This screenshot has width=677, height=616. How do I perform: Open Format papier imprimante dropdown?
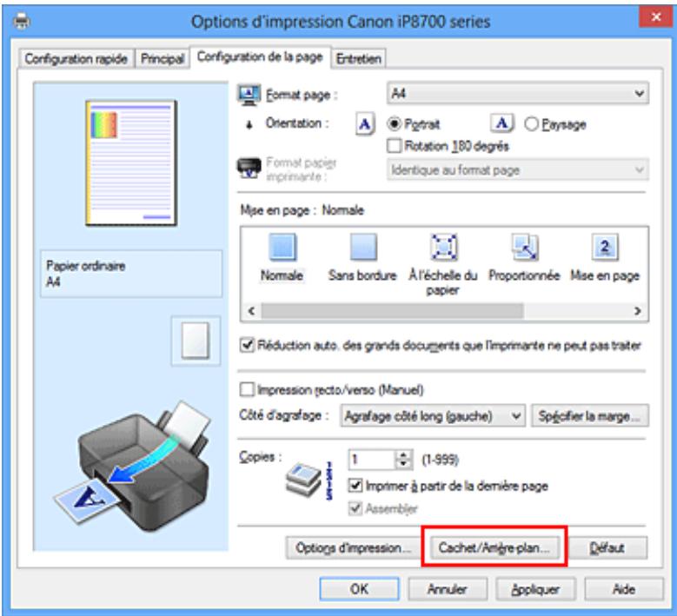coord(518,169)
